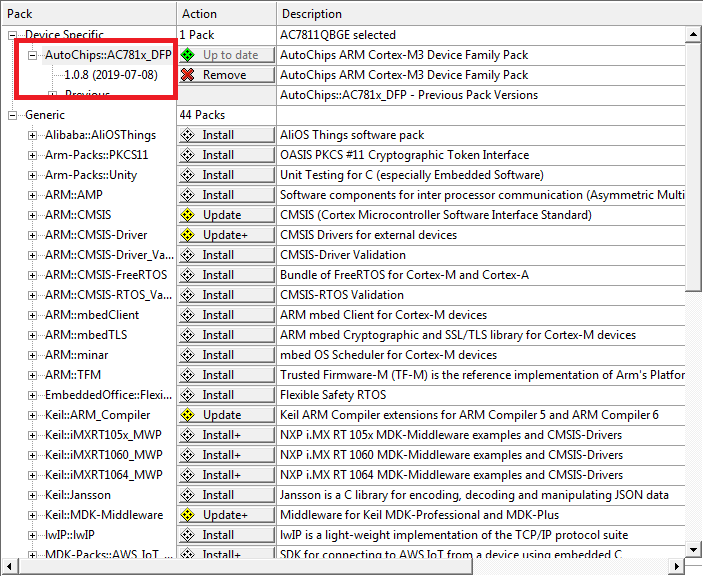Click the horizontal scrollbar left arrow

pyautogui.click(x=10, y=566)
